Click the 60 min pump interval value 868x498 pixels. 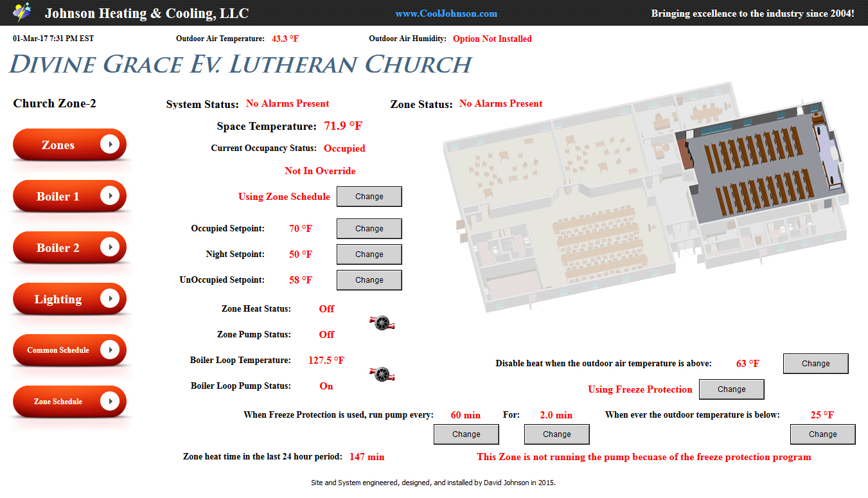tap(466, 415)
